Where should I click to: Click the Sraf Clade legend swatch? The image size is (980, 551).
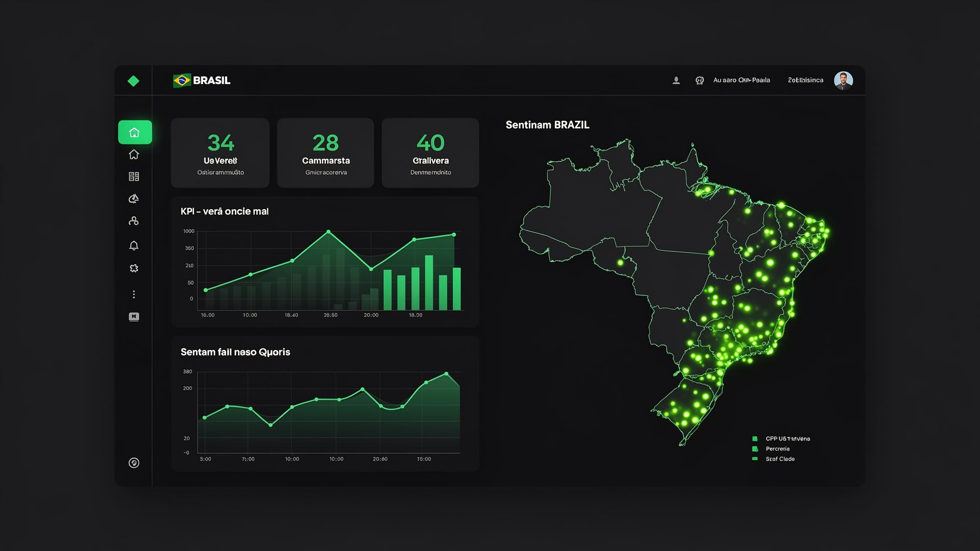pos(755,459)
